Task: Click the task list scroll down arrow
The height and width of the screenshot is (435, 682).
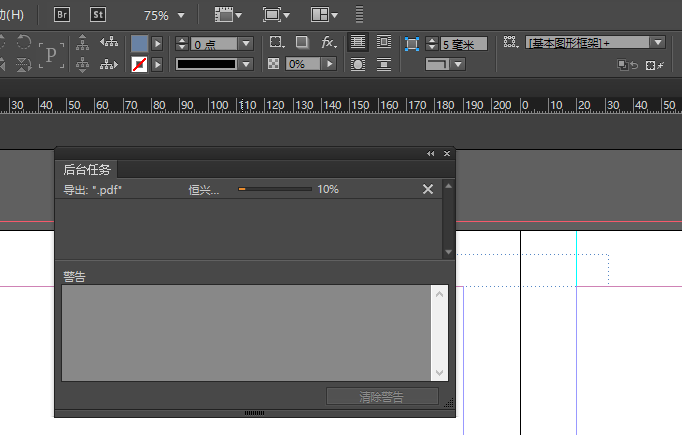Action: 448,252
